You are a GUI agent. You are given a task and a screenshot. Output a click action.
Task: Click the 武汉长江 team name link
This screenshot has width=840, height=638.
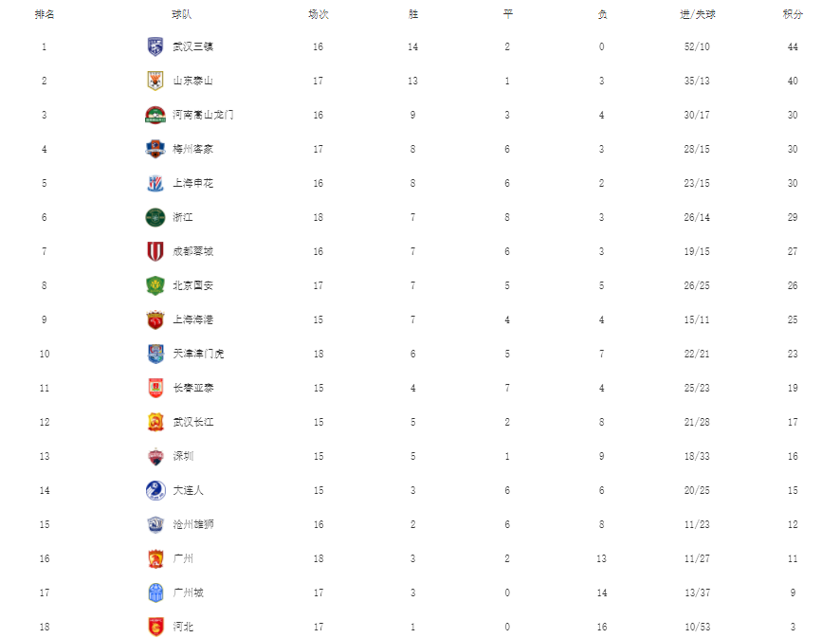click(x=193, y=422)
